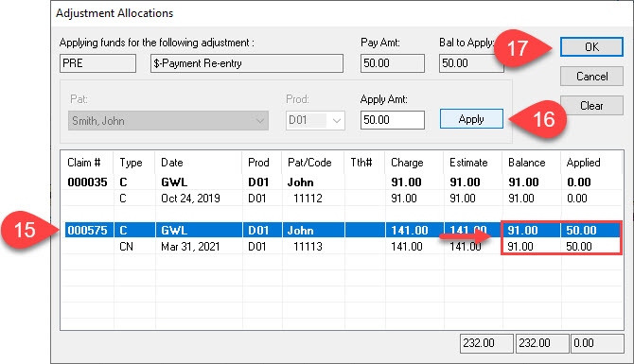Click the second 232.00 total field

point(542,343)
